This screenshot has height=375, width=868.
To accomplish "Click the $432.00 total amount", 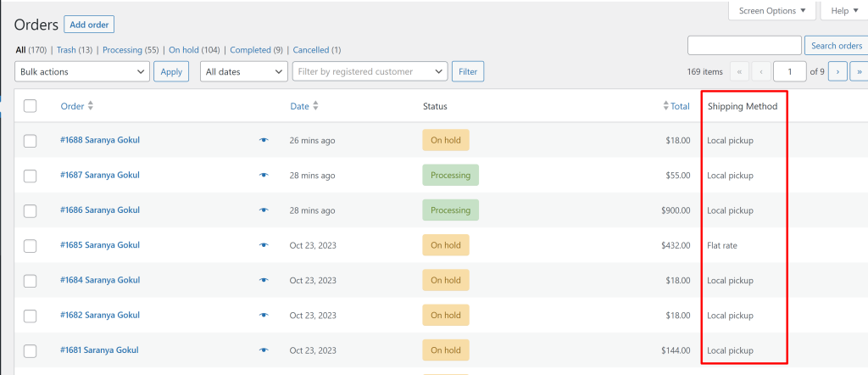I will coord(676,245).
